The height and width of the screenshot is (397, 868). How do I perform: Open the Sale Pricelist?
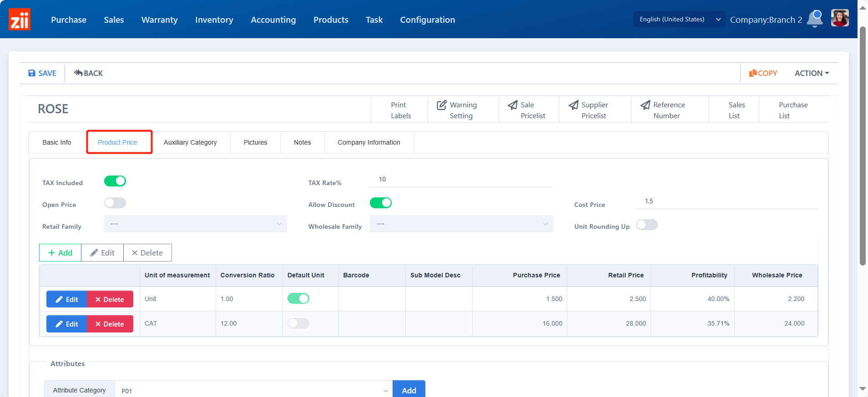528,110
